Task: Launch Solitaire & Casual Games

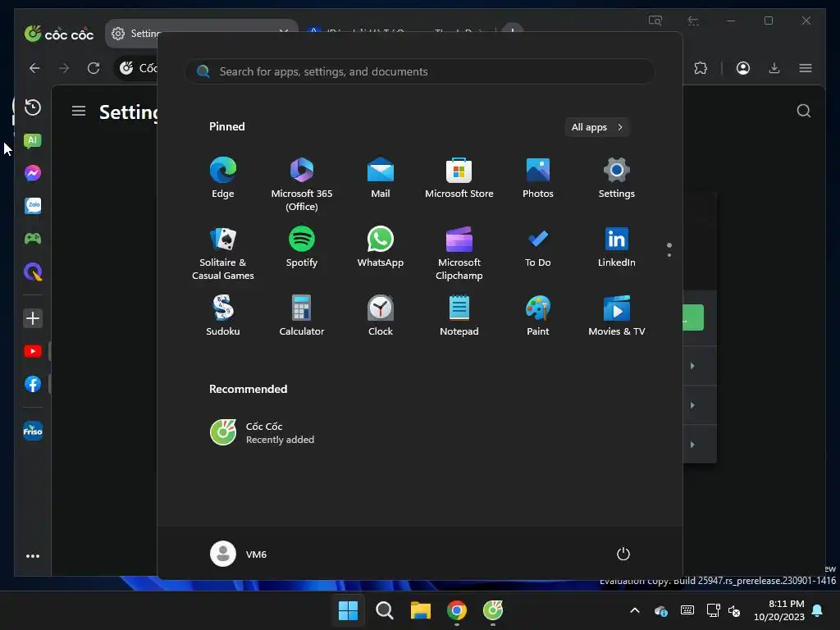Action: click(x=223, y=253)
